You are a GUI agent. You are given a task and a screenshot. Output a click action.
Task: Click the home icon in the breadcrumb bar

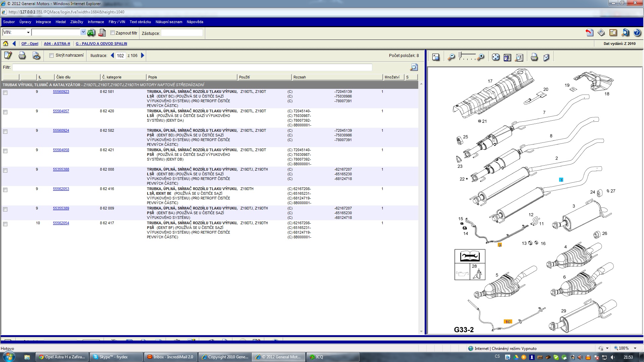click(5, 44)
